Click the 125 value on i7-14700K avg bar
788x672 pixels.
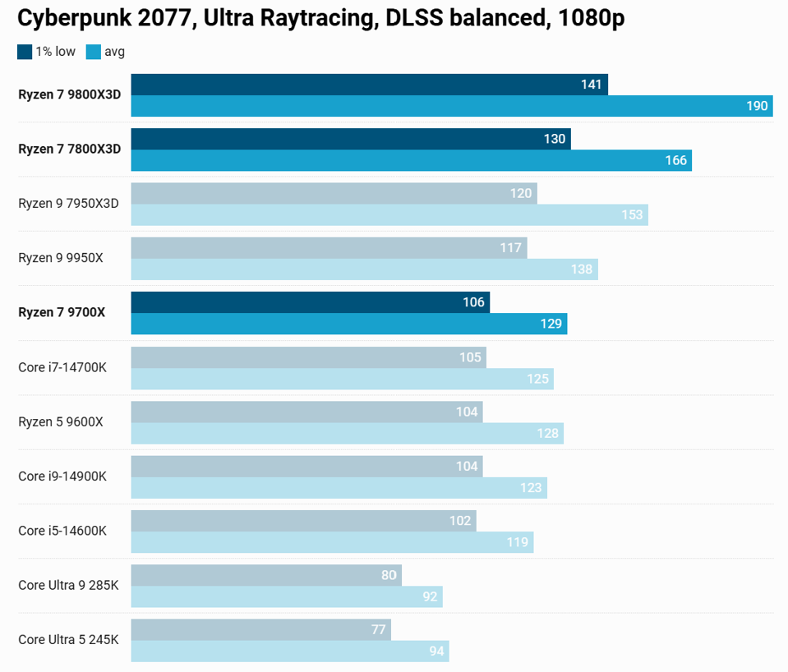click(537, 379)
